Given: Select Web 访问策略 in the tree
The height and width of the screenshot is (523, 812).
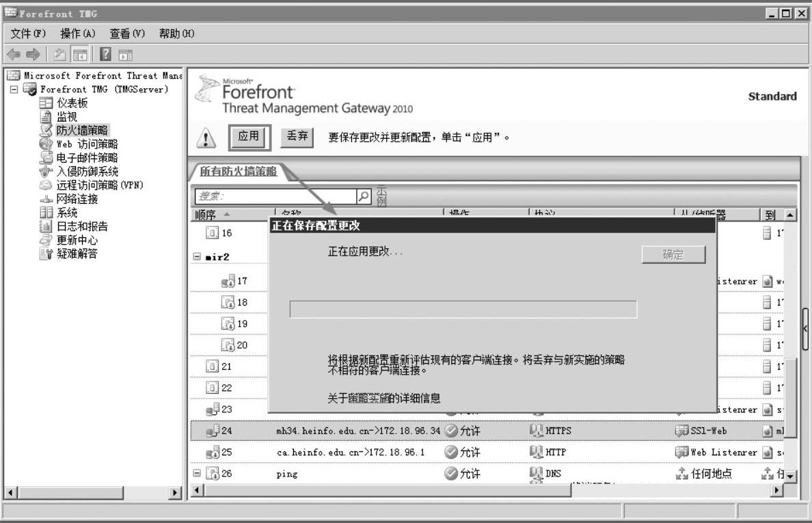Looking at the screenshot, I should (x=87, y=144).
